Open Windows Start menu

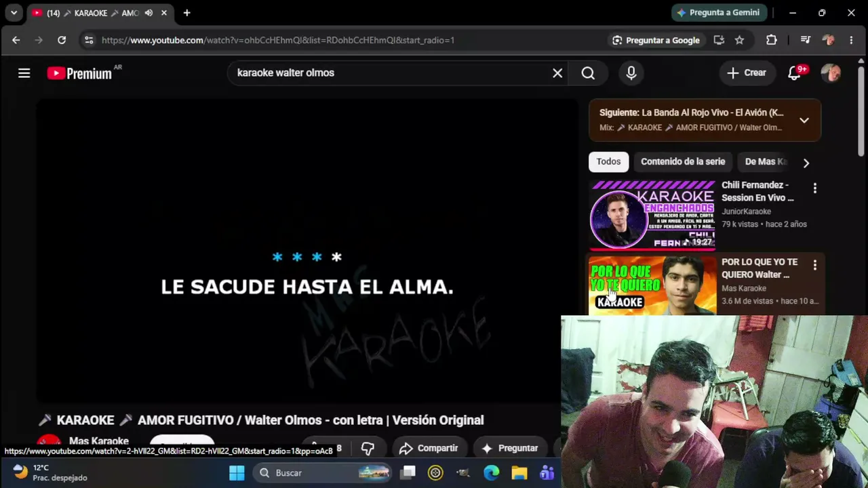coord(237,472)
